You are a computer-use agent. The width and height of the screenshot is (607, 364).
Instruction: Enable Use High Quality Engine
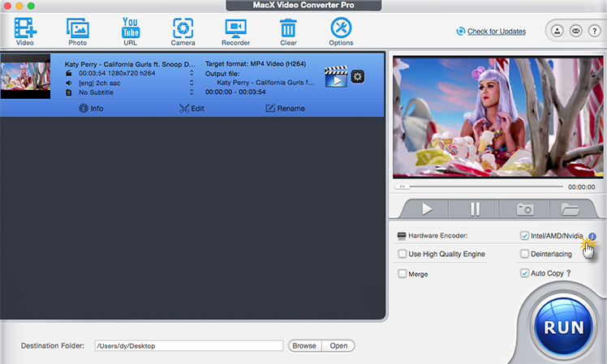pyautogui.click(x=403, y=254)
